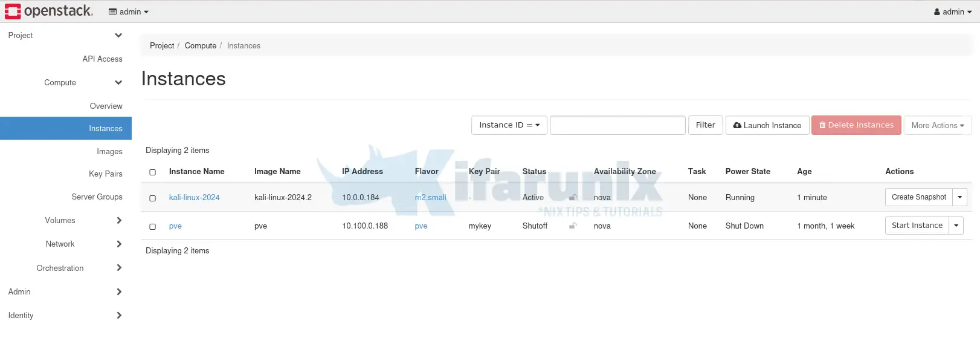The height and width of the screenshot is (361, 980).
Task: Click the lock icon in the pve row
Action: click(x=573, y=226)
